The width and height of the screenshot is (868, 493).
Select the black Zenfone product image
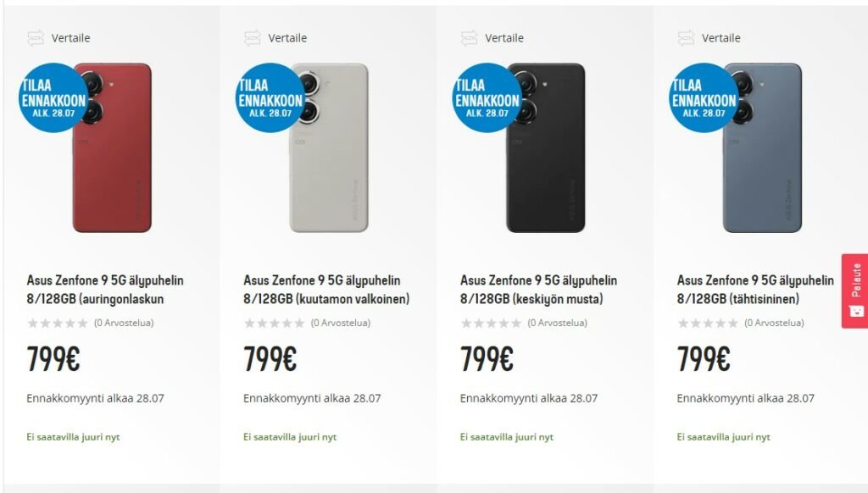click(546, 147)
